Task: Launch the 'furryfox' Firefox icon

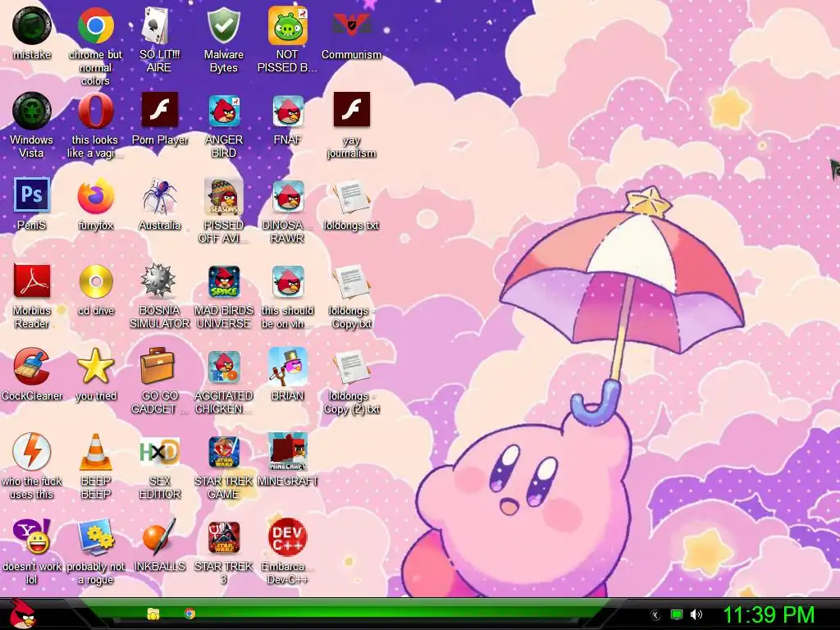Action: pyautogui.click(x=95, y=196)
